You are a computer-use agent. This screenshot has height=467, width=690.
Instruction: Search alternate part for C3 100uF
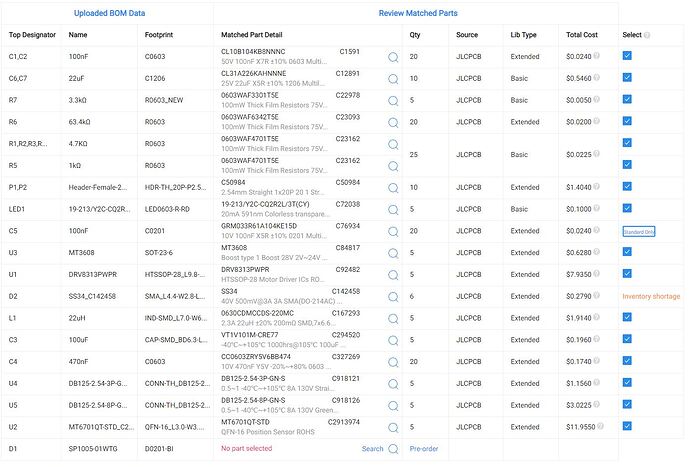click(x=393, y=340)
